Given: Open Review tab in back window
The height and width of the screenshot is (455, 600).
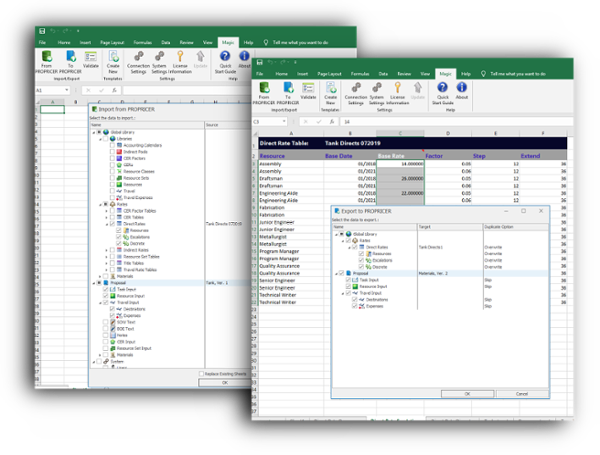Looking at the screenshot, I should tap(187, 42).
